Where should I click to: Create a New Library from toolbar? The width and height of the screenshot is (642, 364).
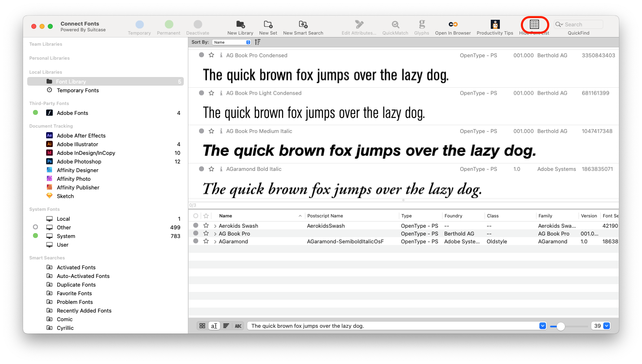click(240, 24)
